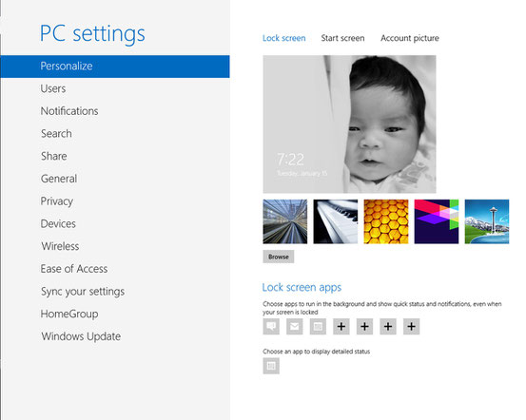
Task: Select the train tunnel lock screen thumbnail
Action: point(285,221)
